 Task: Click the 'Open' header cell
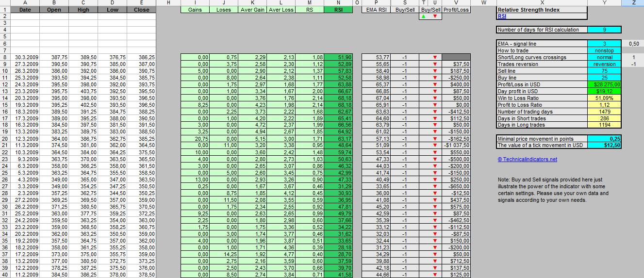click(x=54, y=10)
